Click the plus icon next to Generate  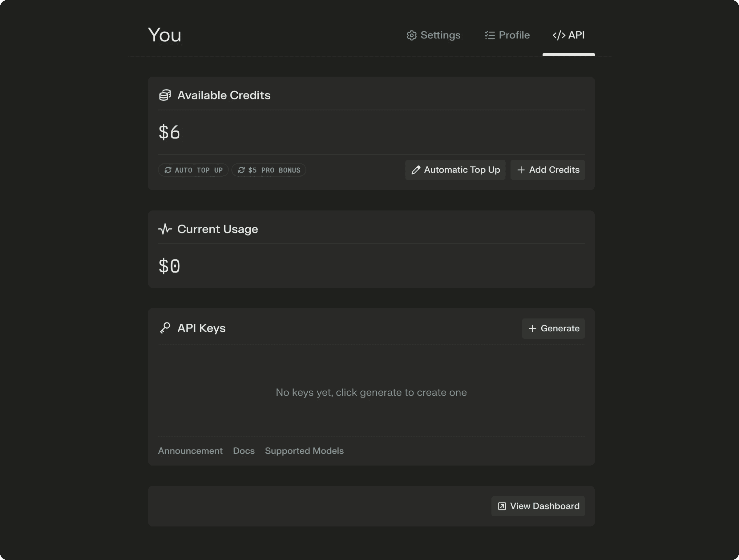[532, 328]
